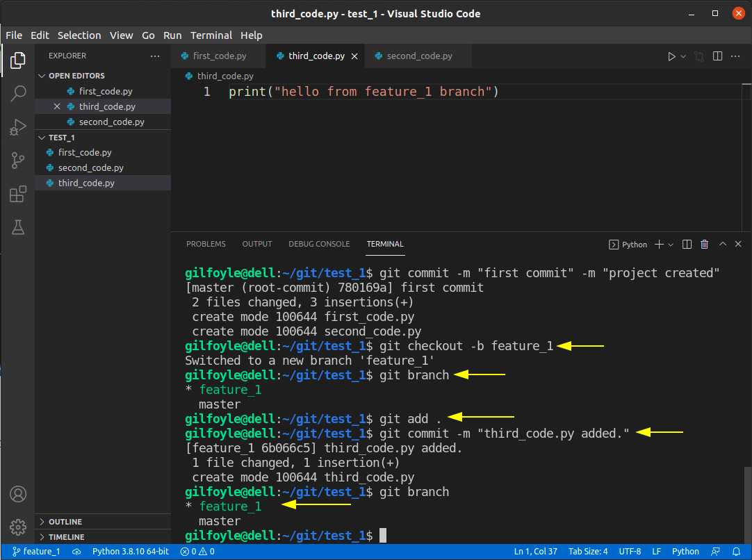Open notifications bell in status bar

click(x=736, y=552)
